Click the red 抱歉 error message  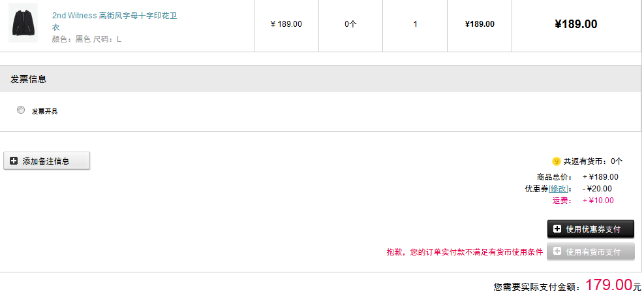click(465, 252)
